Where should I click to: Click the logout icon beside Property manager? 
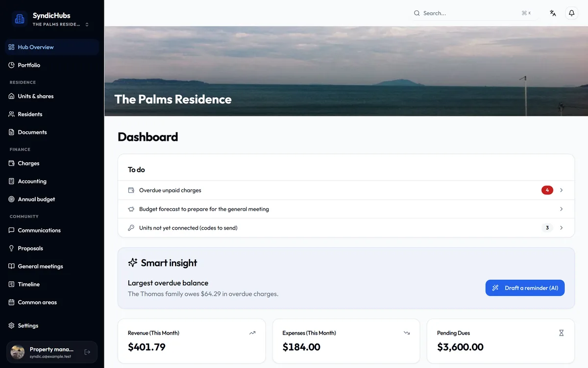coord(87,352)
